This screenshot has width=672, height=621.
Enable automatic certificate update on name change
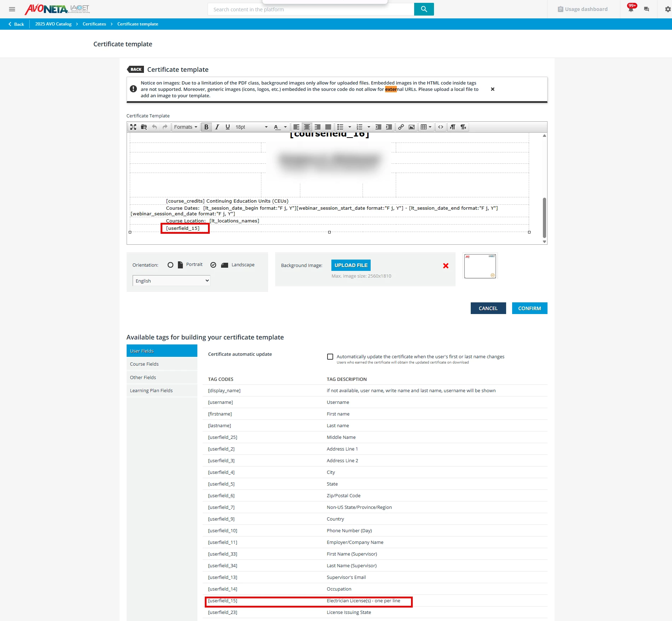pos(330,356)
